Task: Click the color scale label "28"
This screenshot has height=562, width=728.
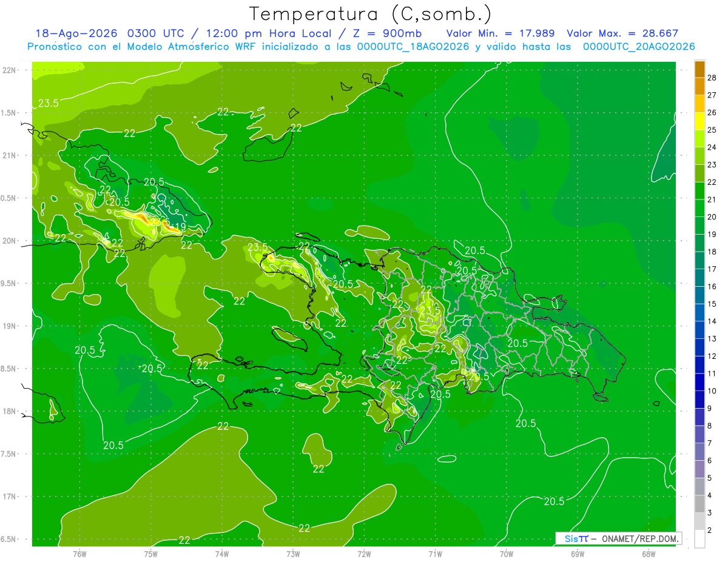Action: pos(712,78)
